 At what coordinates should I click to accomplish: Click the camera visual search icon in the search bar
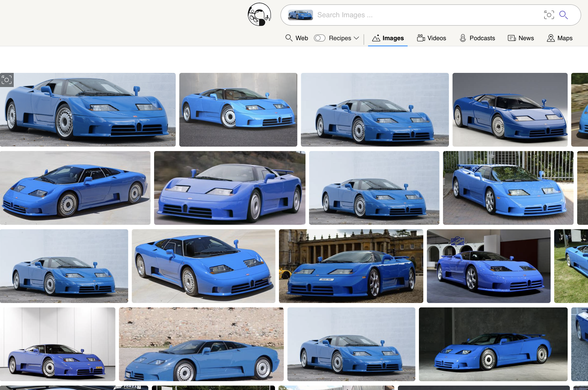(x=549, y=15)
